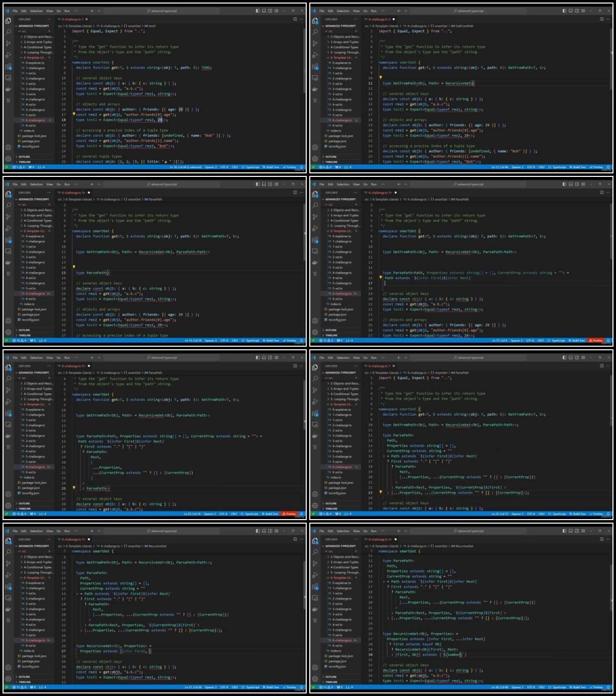
Task: Open Docker view in Ln 23, Col 73 window
Action: 315,436
